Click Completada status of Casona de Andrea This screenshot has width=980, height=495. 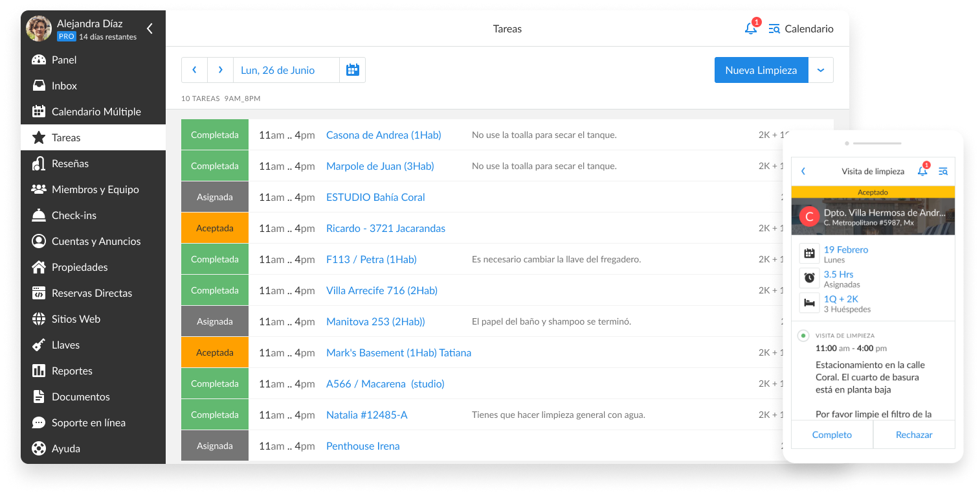tap(215, 135)
